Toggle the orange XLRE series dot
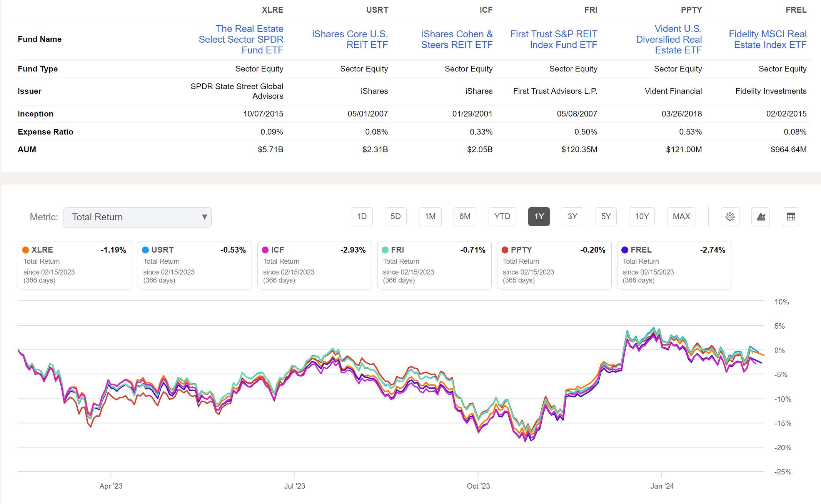 (x=25, y=250)
